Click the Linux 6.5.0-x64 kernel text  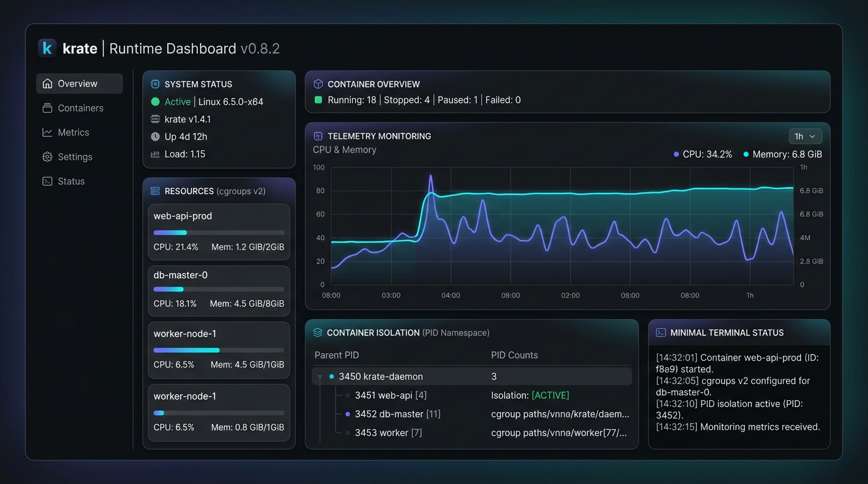(x=231, y=101)
